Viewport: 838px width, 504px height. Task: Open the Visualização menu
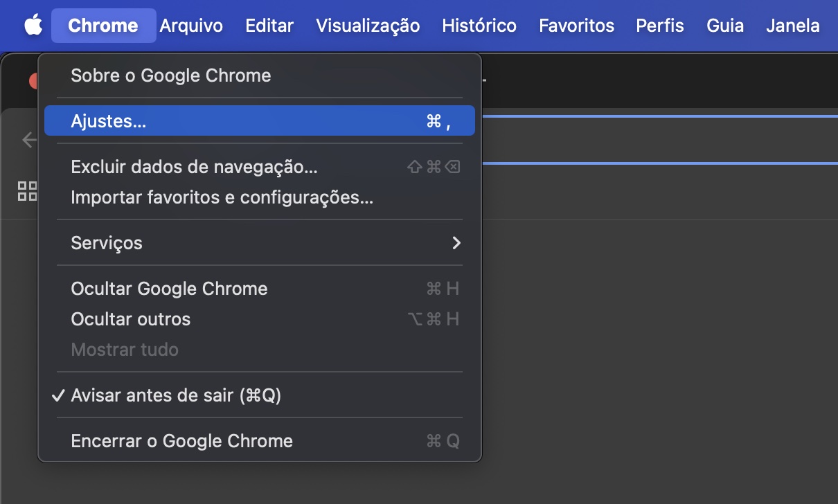(x=368, y=26)
